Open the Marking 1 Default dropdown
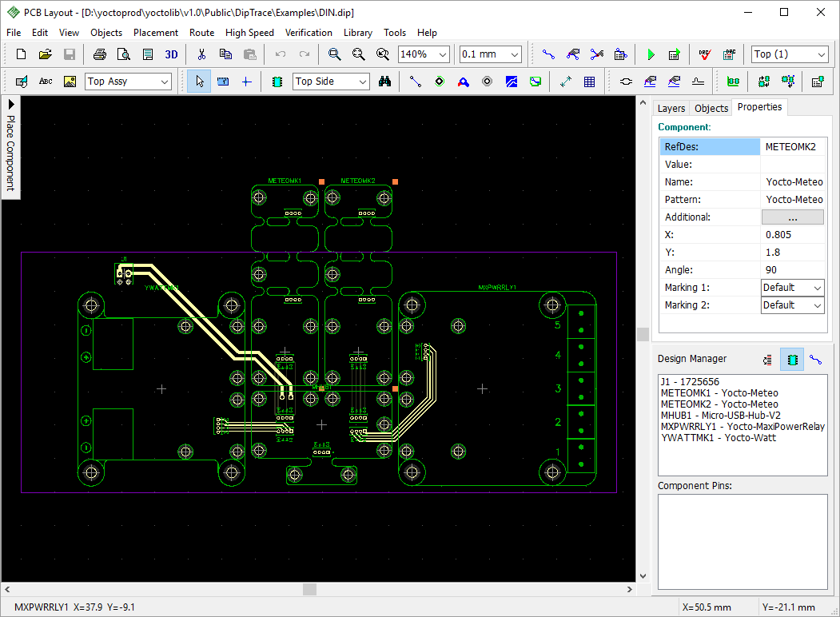 817,288
